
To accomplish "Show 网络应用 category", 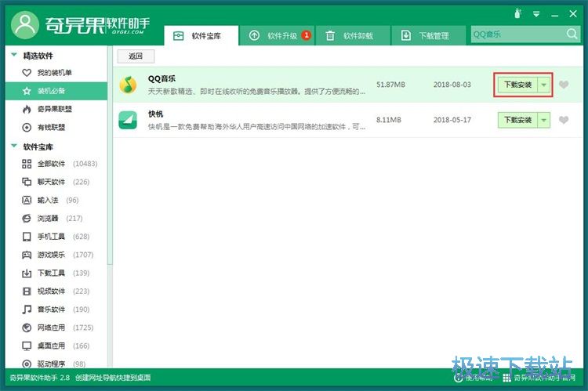I will point(56,328).
